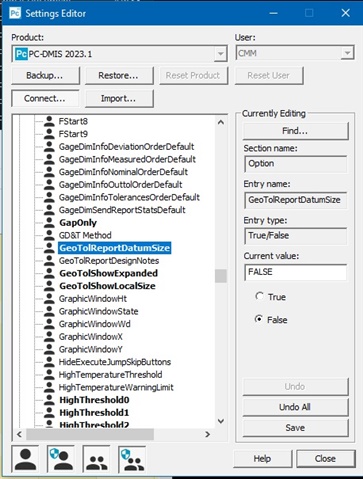Image resolution: width=363 pixels, height=479 pixels.
Task: Click the Connect... button
Action: (x=45, y=98)
